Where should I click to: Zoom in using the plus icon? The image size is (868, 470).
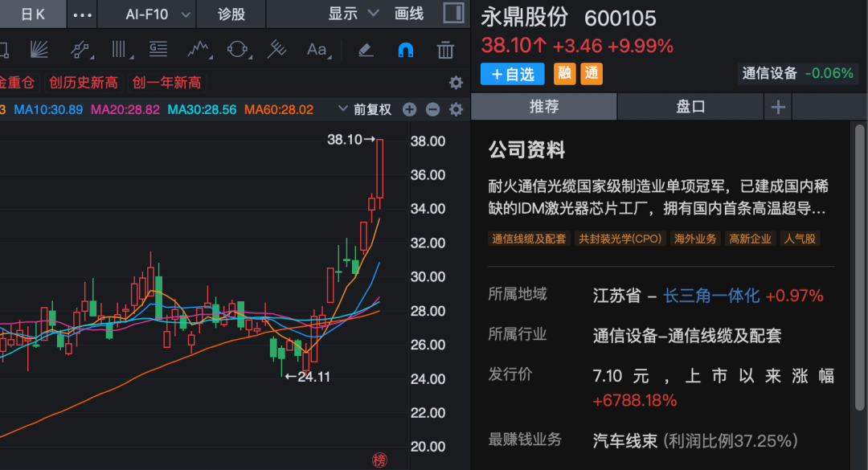pyautogui.click(x=409, y=108)
